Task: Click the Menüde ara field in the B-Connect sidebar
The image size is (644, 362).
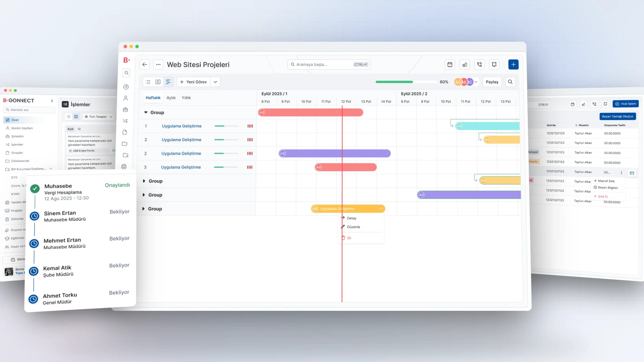Action: (x=29, y=110)
